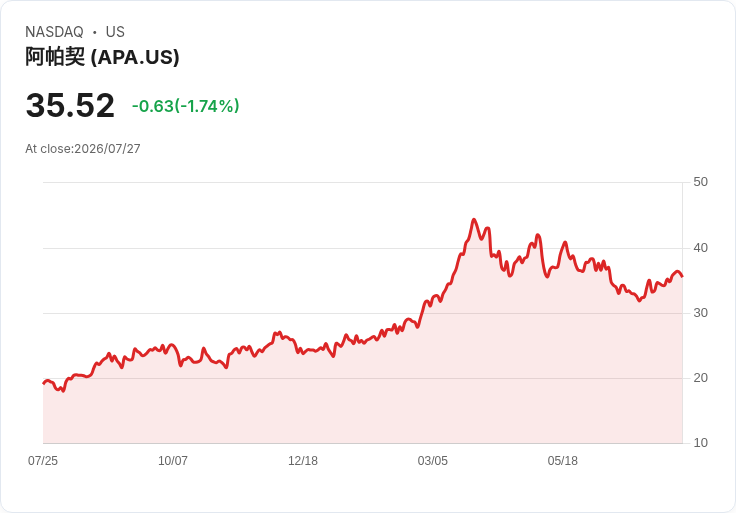
Task: Click the 10/07 date axis label
Action: pos(173,460)
